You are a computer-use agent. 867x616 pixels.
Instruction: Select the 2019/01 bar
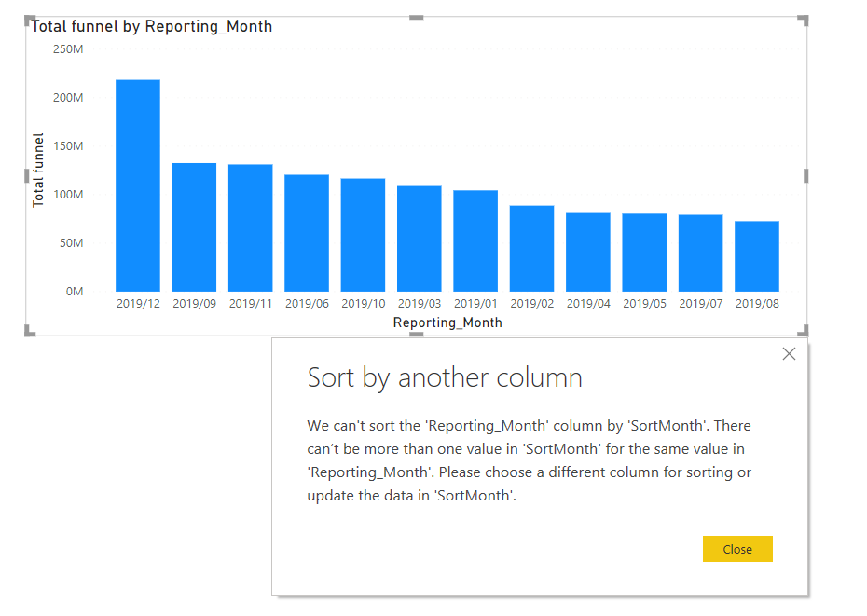[x=475, y=240]
